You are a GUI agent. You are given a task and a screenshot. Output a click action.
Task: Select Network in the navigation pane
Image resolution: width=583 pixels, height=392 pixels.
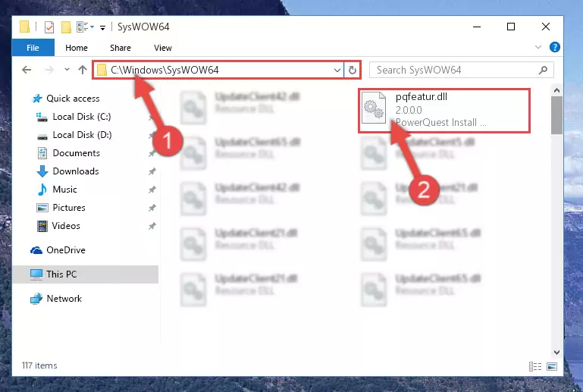pos(64,298)
